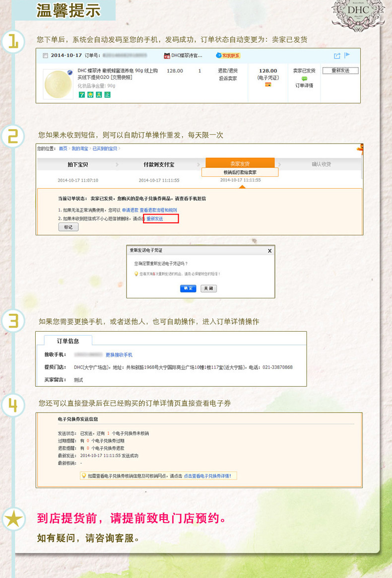
Task: Open 查看退款流程和规则 link
Action: click(x=158, y=210)
